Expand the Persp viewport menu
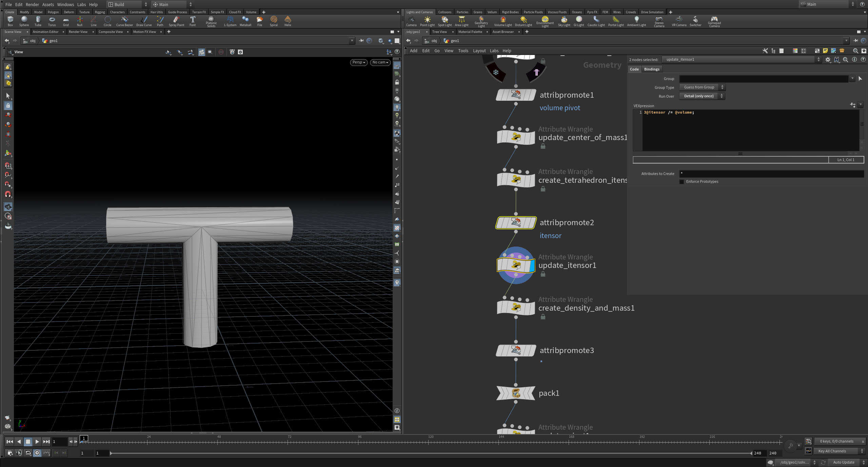868x467 pixels. coord(358,62)
